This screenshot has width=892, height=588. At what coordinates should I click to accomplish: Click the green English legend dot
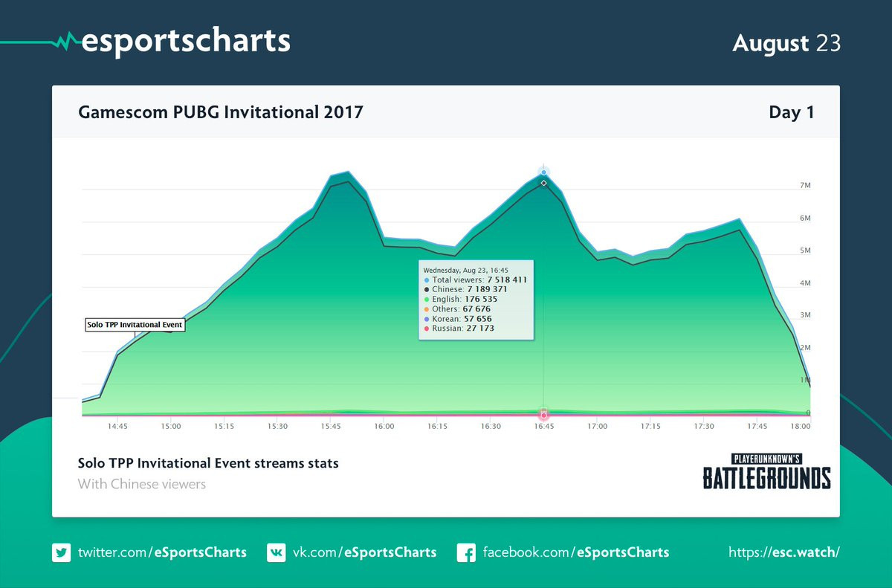point(427,300)
